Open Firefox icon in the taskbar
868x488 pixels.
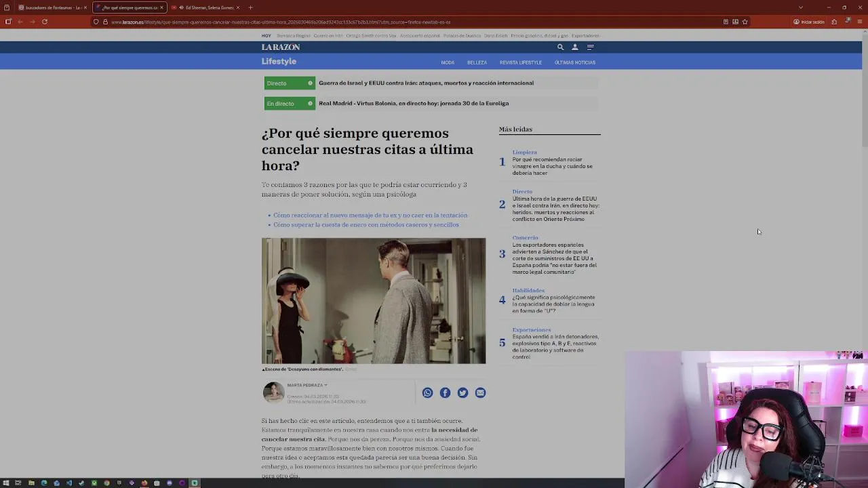[x=144, y=483]
